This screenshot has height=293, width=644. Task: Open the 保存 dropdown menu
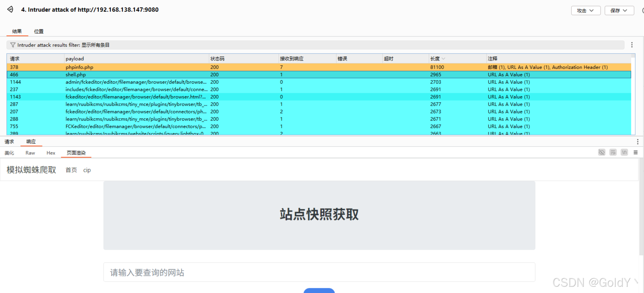[x=619, y=11]
